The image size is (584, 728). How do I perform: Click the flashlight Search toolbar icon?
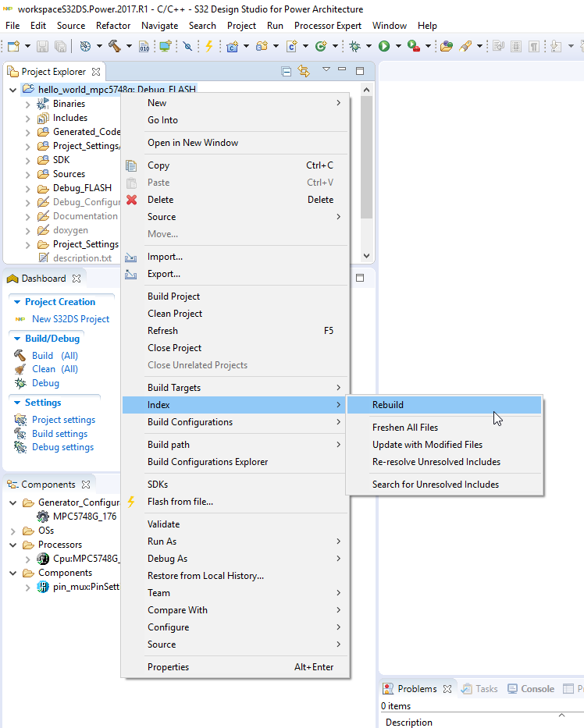tap(465, 46)
